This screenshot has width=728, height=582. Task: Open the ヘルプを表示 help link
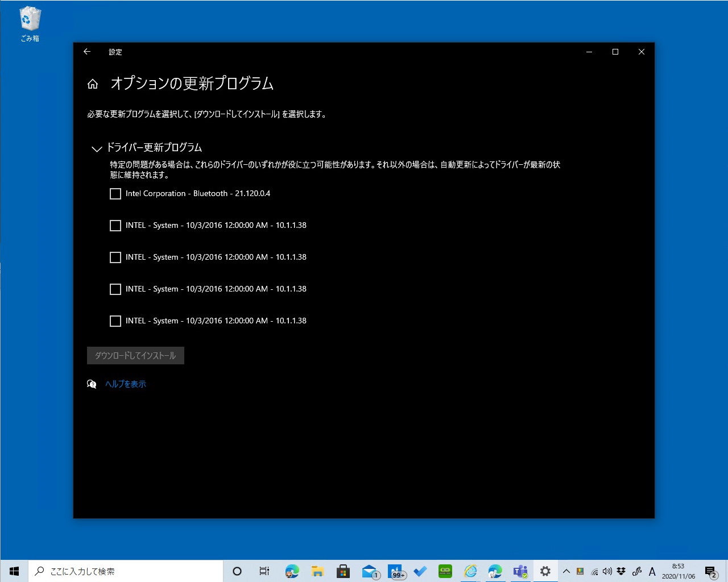tap(125, 384)
